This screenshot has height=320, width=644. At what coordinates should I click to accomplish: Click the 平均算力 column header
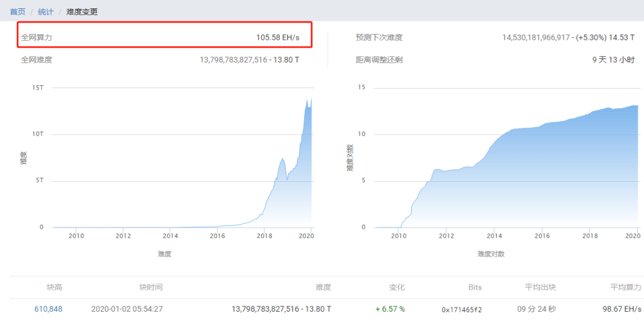[626, 287]
